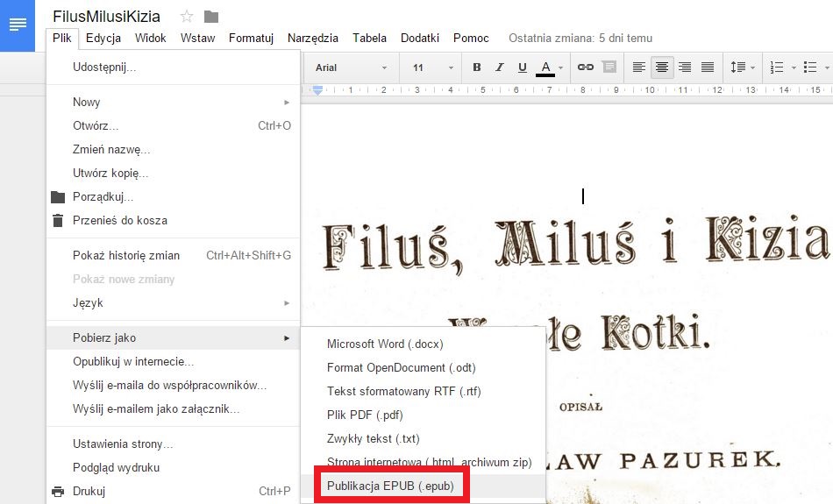Download as Tekst sformatowany RTF (.rtf)
The width and height of the screenshot is (833, 504).
[x=424, y=392]
